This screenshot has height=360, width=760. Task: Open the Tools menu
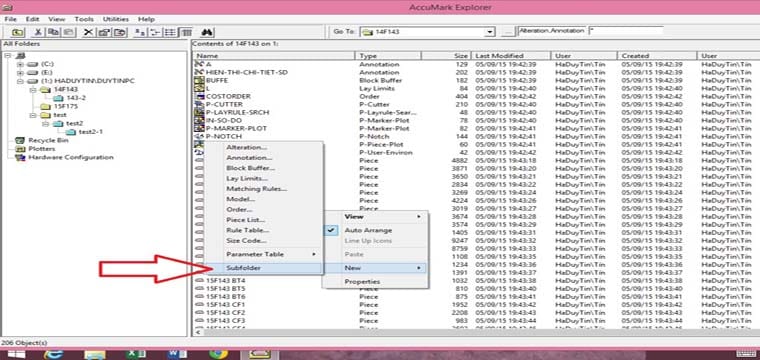tap(84, 19)
